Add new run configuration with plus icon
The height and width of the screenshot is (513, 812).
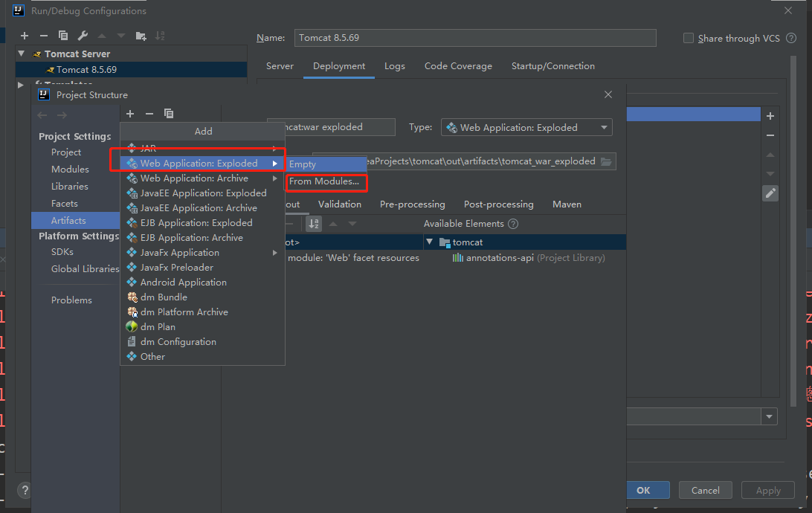[x=25, y=36]
